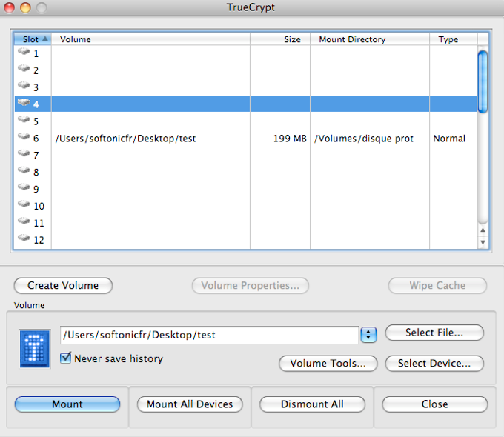Click the Type column header

[454, 39]
